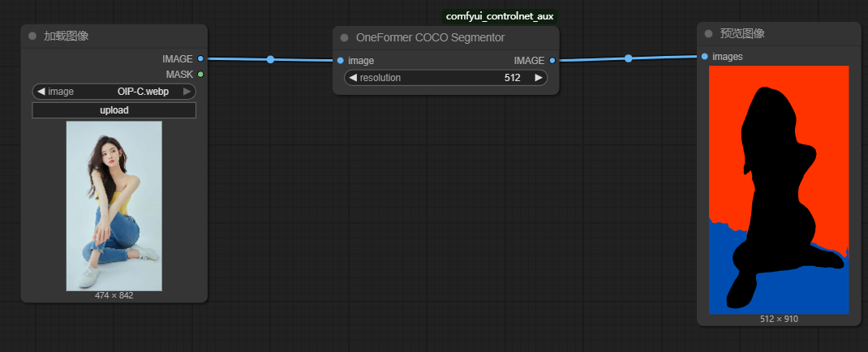
Task: Click the images input port on 预览图像 node
Action: 704,57
